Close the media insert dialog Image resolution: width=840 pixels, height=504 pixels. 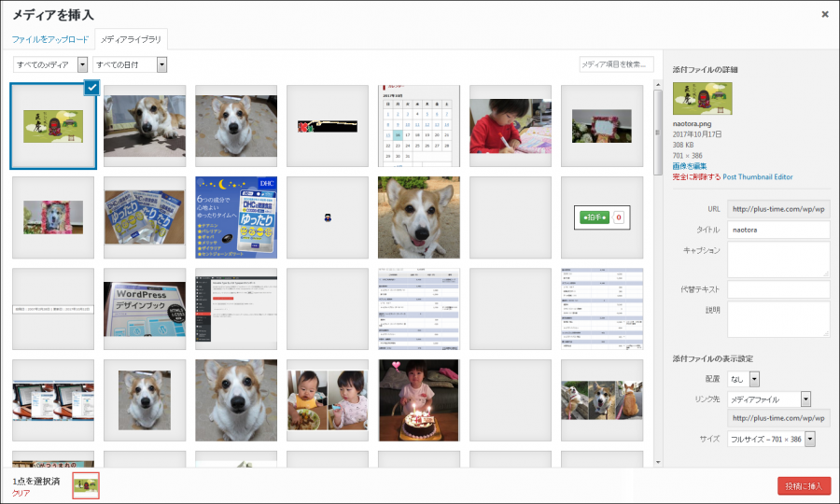click(x=824, y=14)
